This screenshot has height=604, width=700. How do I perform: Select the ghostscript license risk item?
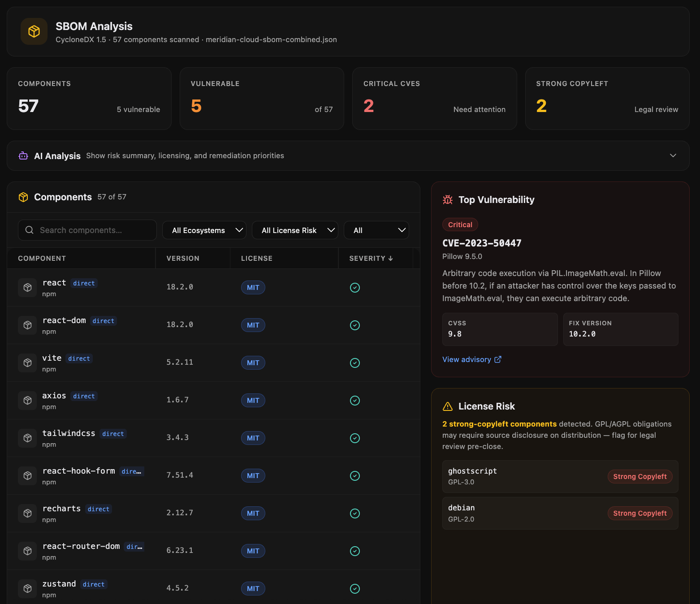tap(560, 476)
